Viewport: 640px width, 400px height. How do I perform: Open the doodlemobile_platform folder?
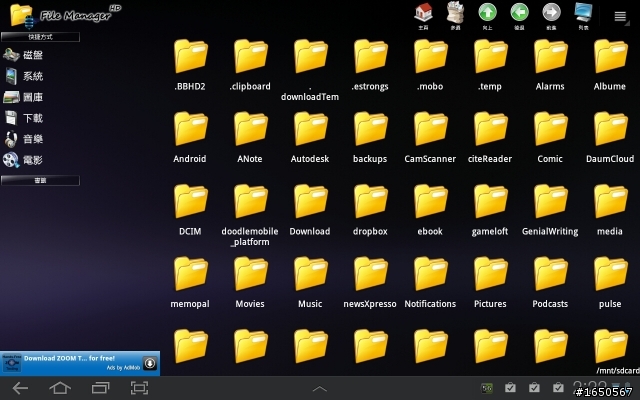(x=250, y=215)
